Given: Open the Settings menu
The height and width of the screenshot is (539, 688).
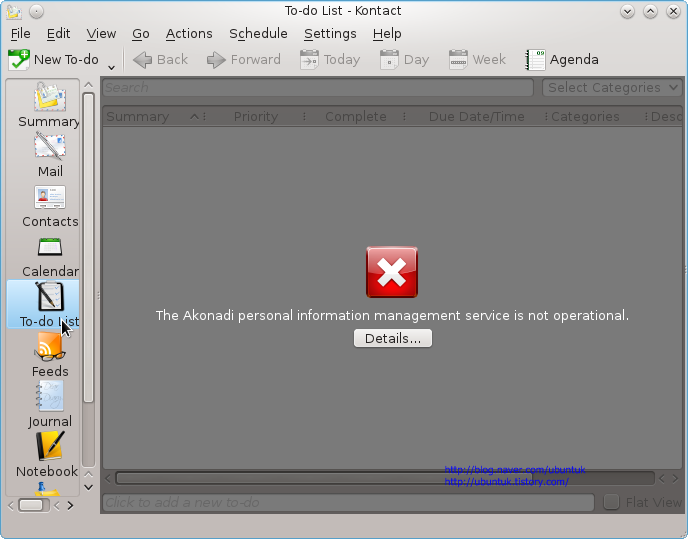Looking at the screenshot, I should click(330, 34).
